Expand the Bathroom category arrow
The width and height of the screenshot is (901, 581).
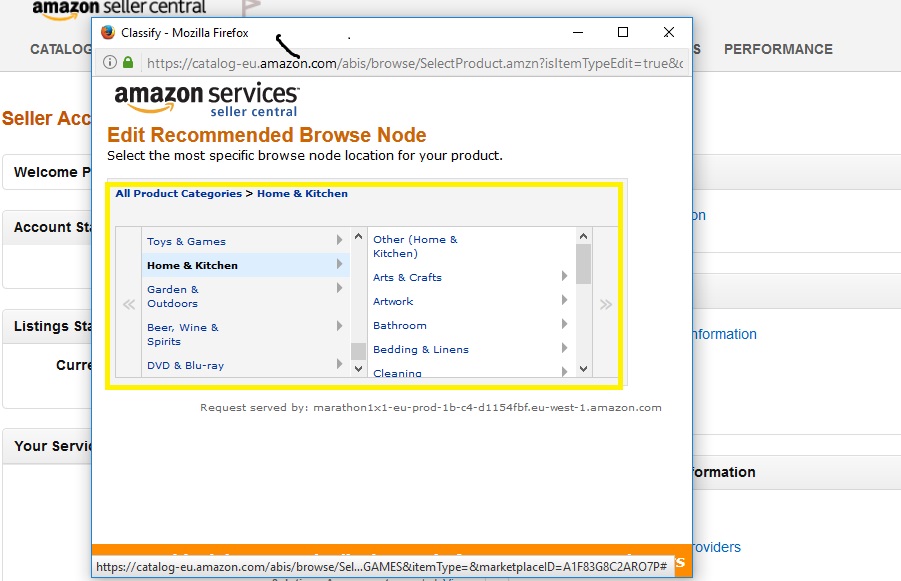click(564, 324)
